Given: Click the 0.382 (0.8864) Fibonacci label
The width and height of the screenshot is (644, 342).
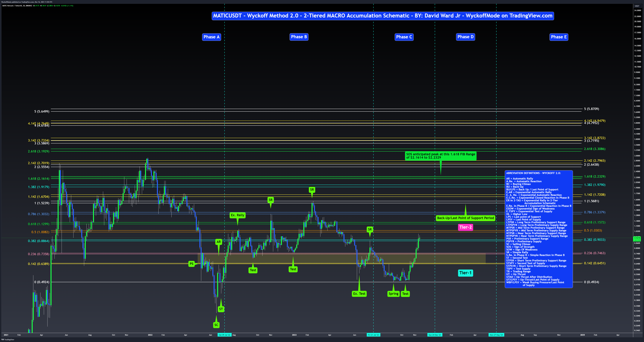Looking at the screenshot, I should (39, 241).
